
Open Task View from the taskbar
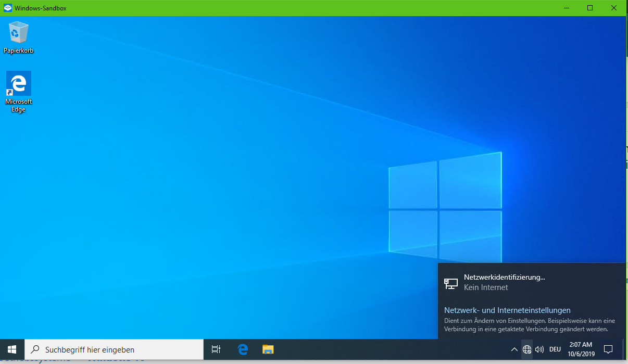[x=216, y=349]
